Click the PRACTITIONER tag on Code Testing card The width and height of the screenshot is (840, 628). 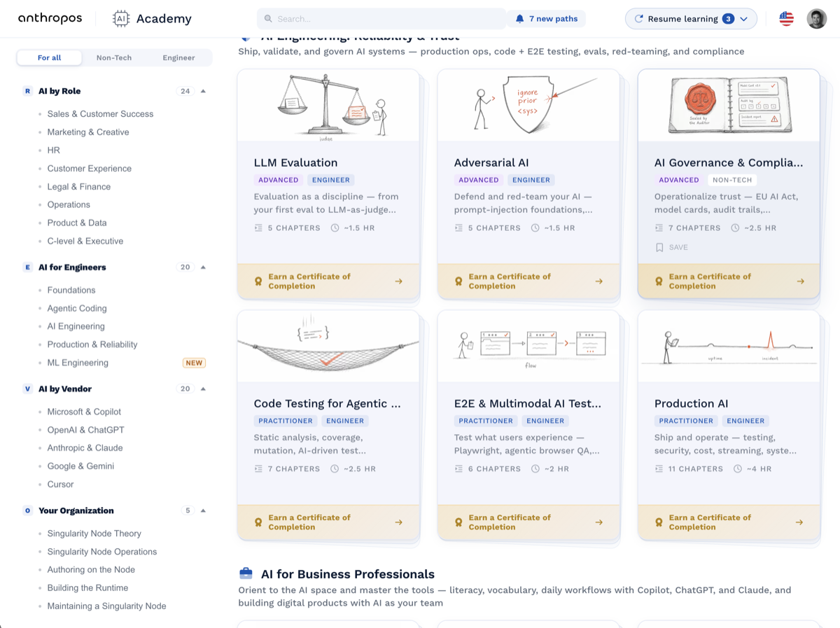point(286,421)
